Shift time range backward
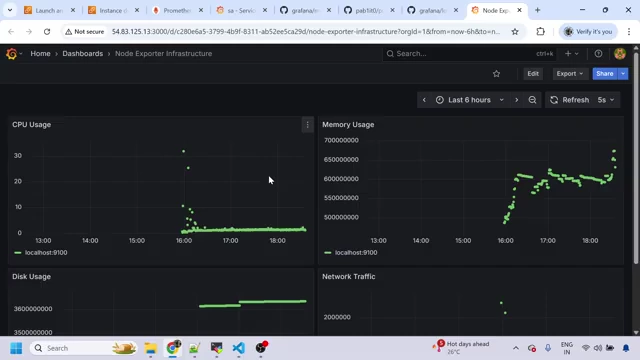 click(x=424, y=100)
